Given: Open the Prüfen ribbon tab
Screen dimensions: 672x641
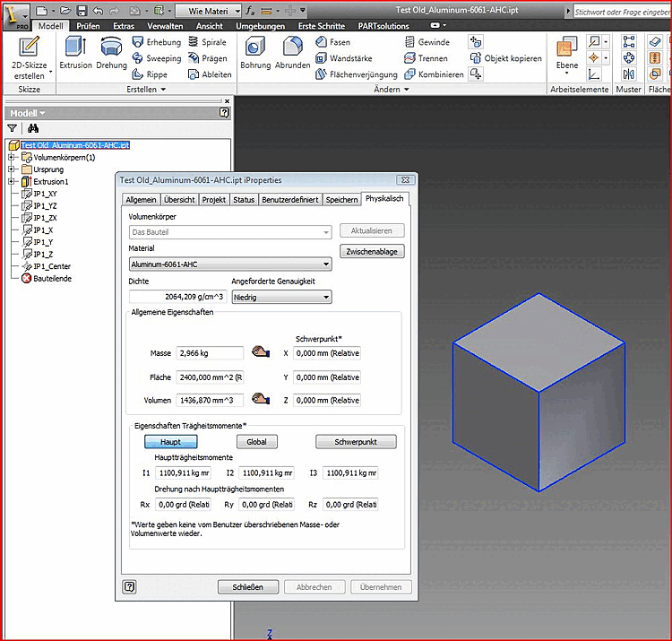Looking at the screenshot, I should pos(88,27).
